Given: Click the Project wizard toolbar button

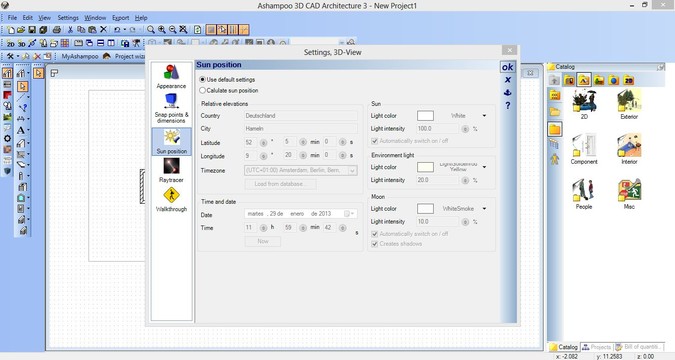Looking at the screenshot, I should [x=125, y=56].
